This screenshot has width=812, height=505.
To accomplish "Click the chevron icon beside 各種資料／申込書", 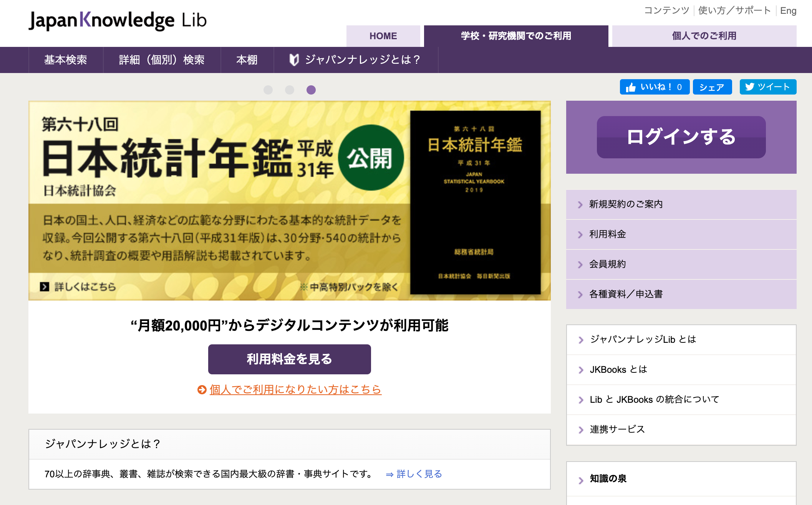I will (580, 295).
